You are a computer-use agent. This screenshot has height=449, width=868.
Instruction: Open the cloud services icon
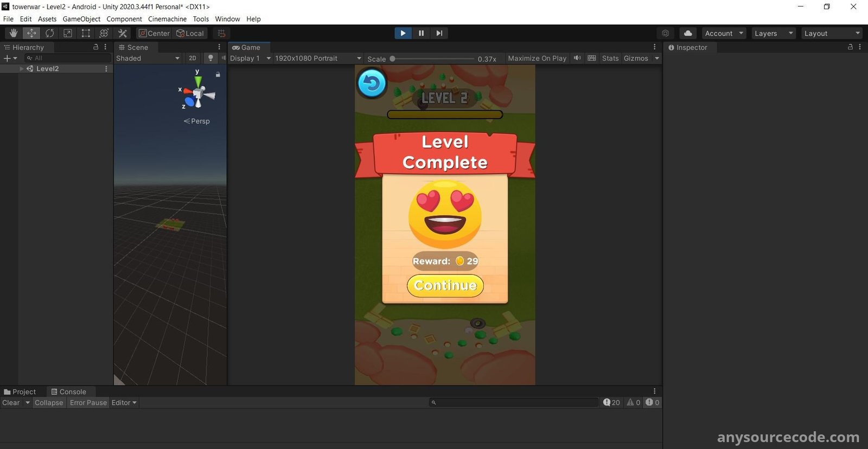688,33
